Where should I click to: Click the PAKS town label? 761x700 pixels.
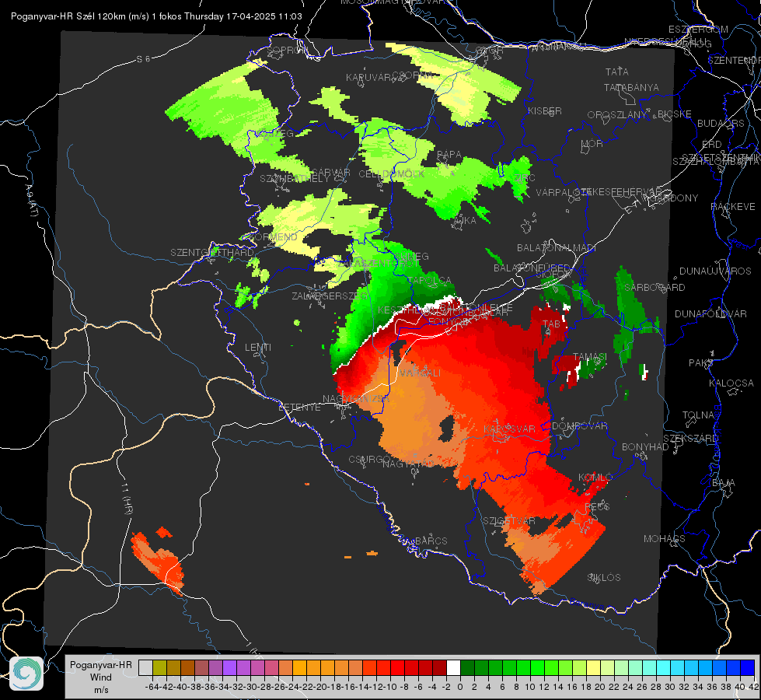[x=701, y=363]
